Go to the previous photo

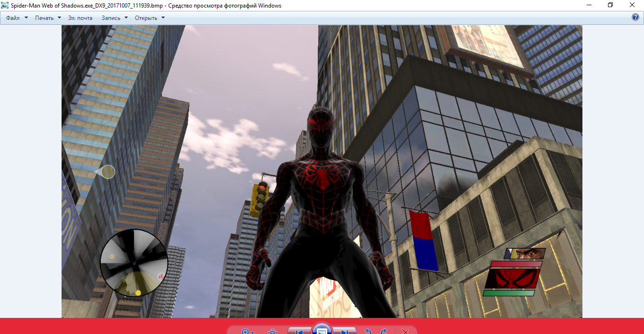click(x=299, y=331)
